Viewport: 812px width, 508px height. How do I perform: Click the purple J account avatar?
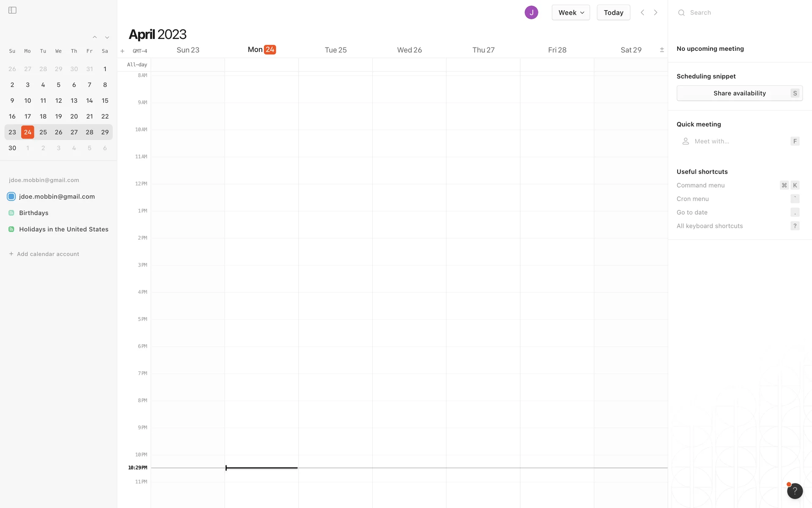pos(531,13)
